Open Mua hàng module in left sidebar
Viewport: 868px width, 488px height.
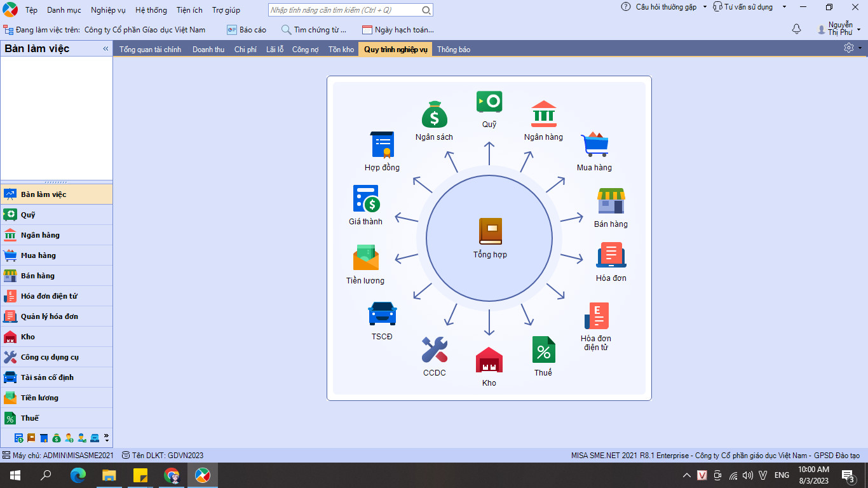coord(57,255)
